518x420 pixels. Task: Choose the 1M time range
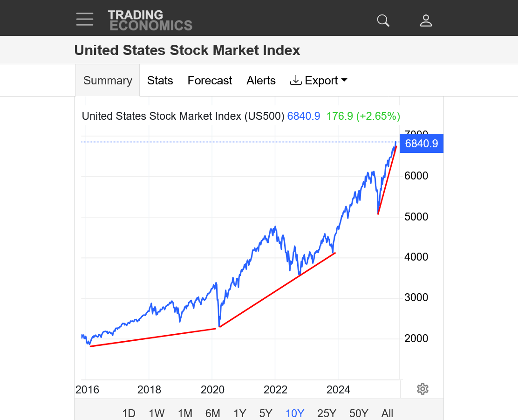pos(185,413)
